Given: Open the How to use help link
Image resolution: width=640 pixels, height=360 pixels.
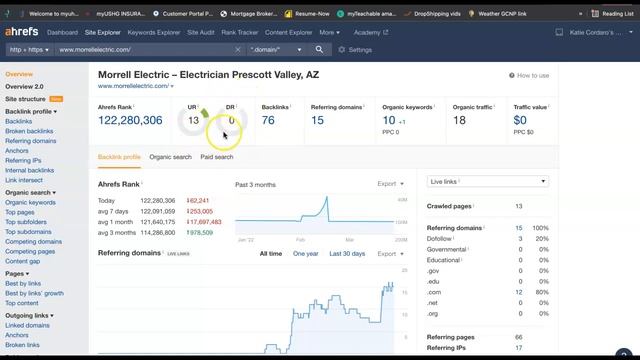Looking at the screenshot, I should (x=529, y=76).
